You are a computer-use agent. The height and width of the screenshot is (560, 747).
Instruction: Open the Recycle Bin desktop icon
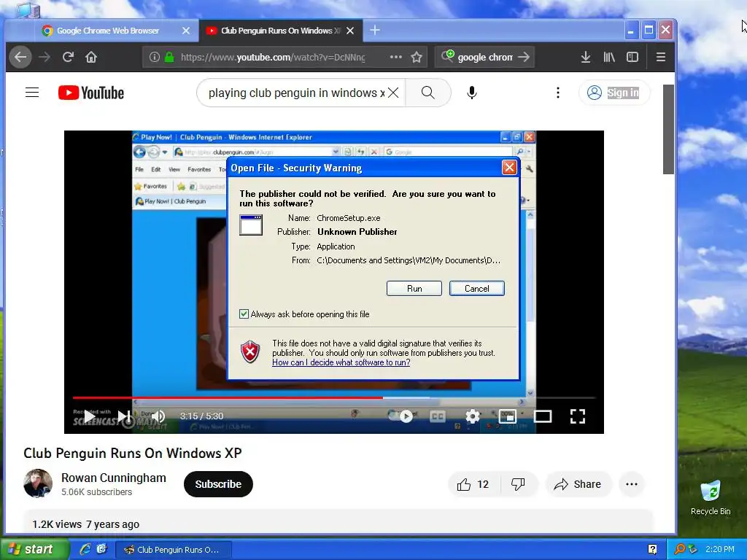[711, 497]
